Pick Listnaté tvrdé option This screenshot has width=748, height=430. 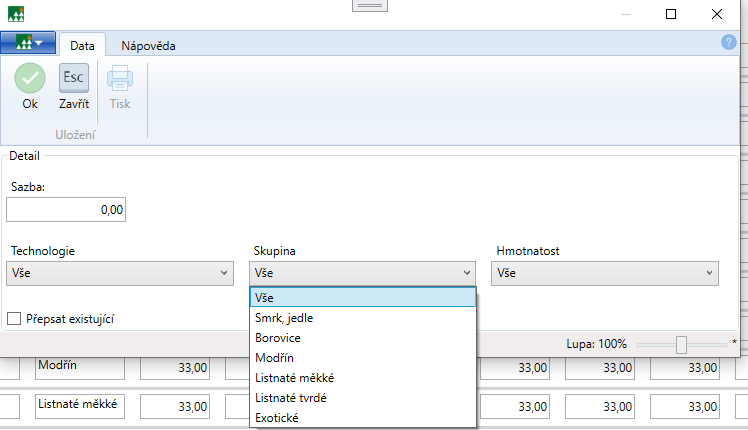292,398
